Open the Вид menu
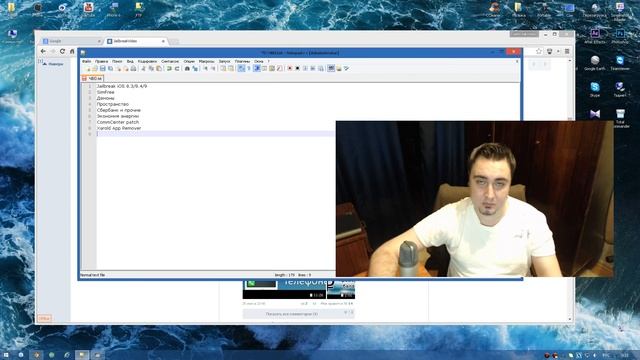This screenshot has width=640, height=360. (x=130, y=61)
